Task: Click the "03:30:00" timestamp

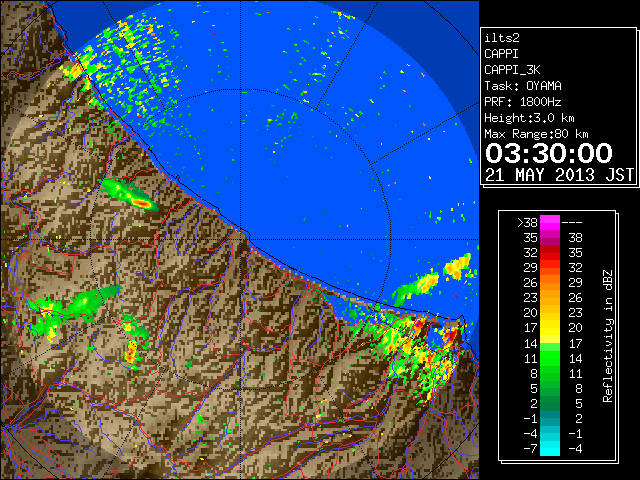Action: [549, 153]
